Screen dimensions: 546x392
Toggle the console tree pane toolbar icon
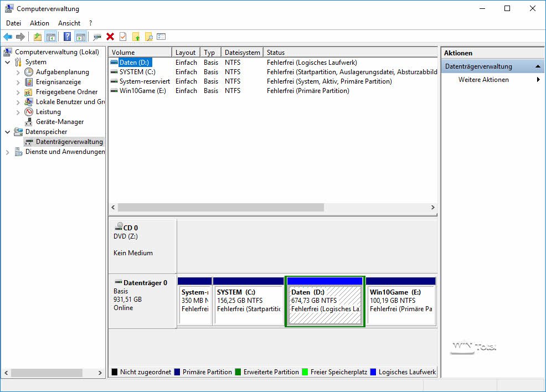[x=51, y=37]
